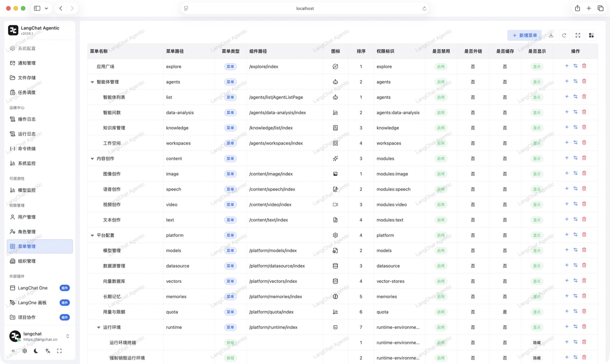The image size is (610, 364).
Task: Collapse the 智能体管理 tree row
Action: click(x=92, y=82)
